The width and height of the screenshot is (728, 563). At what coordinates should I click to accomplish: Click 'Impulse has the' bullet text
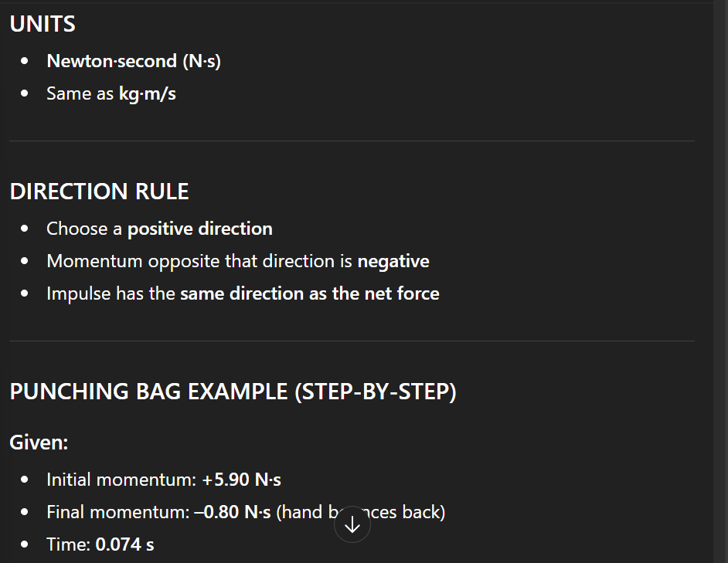pyautogui.click(x=111, y=293)
